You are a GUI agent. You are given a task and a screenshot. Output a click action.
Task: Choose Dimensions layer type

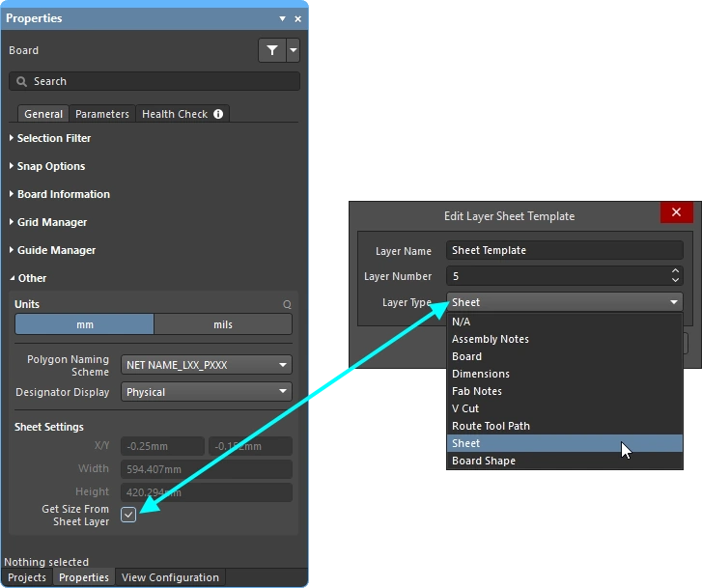point(565,374)
